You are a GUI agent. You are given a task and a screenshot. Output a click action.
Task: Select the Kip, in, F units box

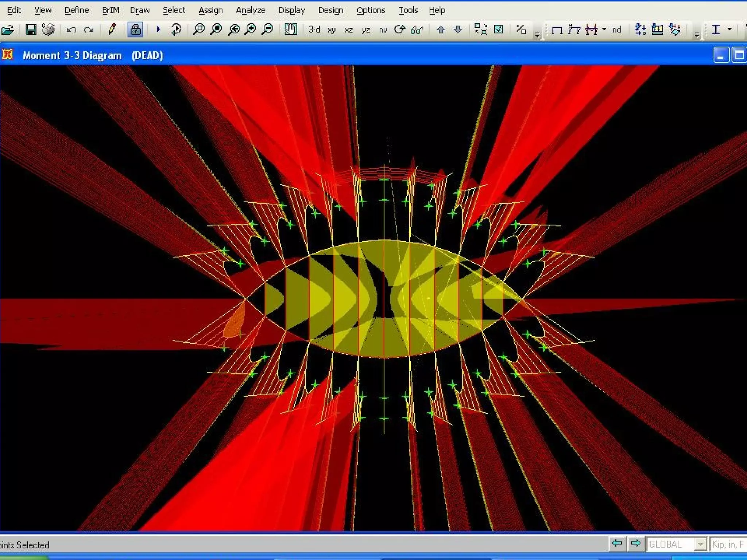(x=728, y=544)
